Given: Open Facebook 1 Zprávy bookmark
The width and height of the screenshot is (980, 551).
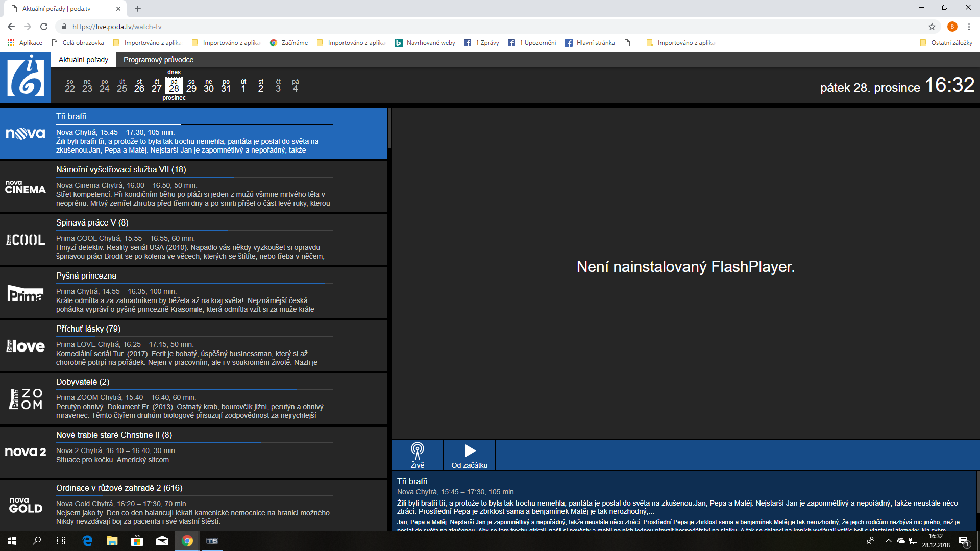Looking at the screenshot, I should [481, 43].
